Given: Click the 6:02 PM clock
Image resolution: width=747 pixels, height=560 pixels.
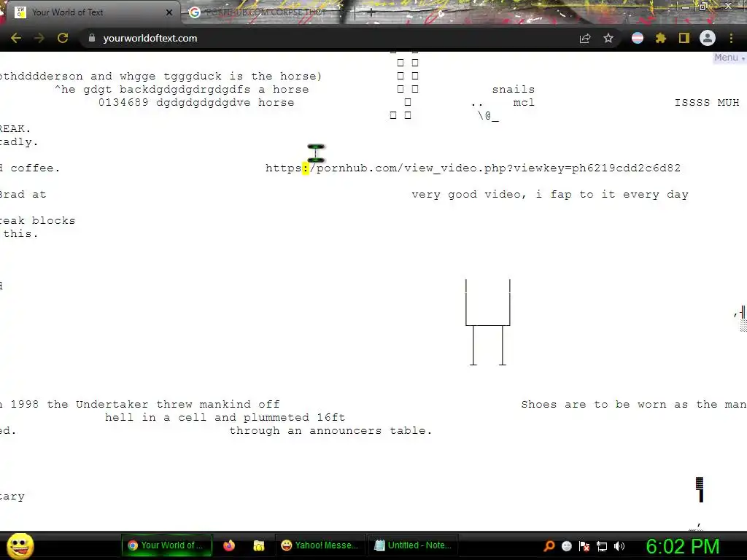Looking at the screenshot, I should (682, 546).
